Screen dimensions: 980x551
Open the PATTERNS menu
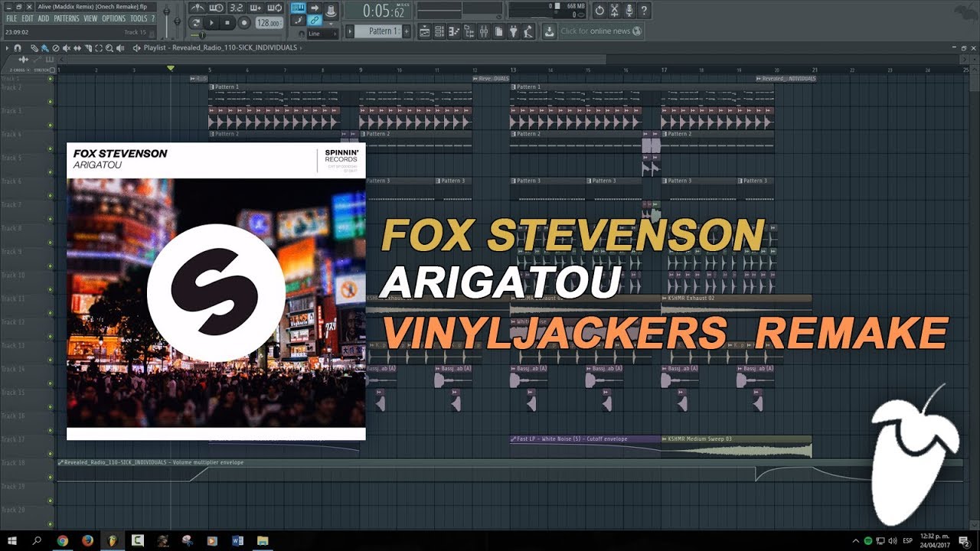[x=67, y=18]
